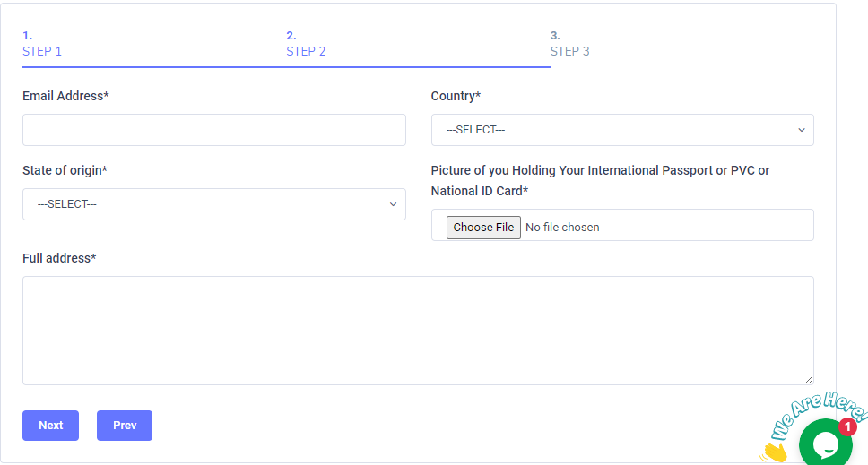868x465 pixels.
Task: Click the red chat notification badge
Action: [847, 426]
